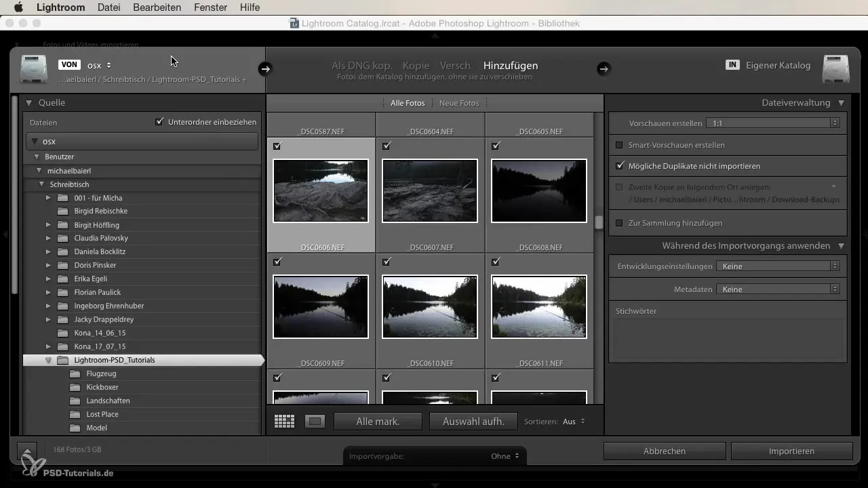Switch to Alle Fotos tab
The width and height of the screenshot is (868, 488).
click(408, 103)
